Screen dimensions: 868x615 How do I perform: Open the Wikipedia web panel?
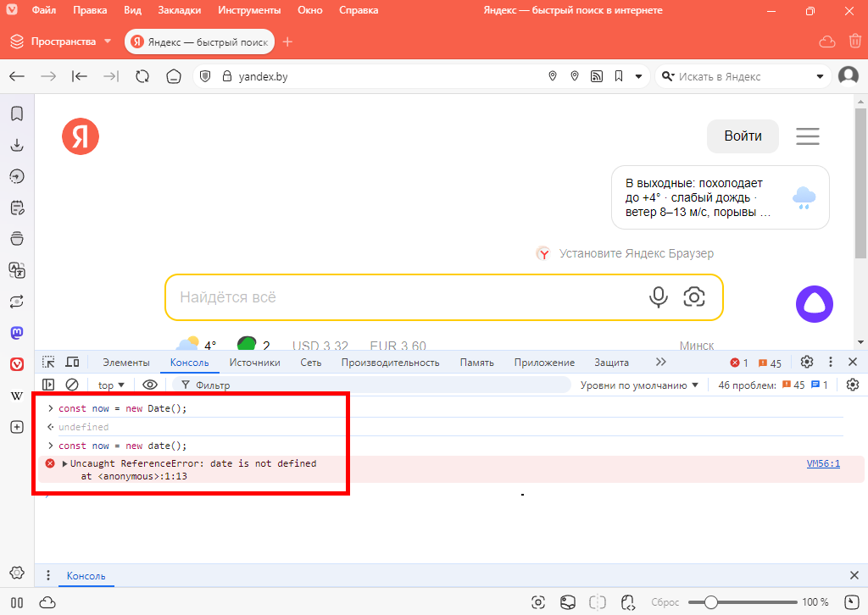tap(16, 396)
